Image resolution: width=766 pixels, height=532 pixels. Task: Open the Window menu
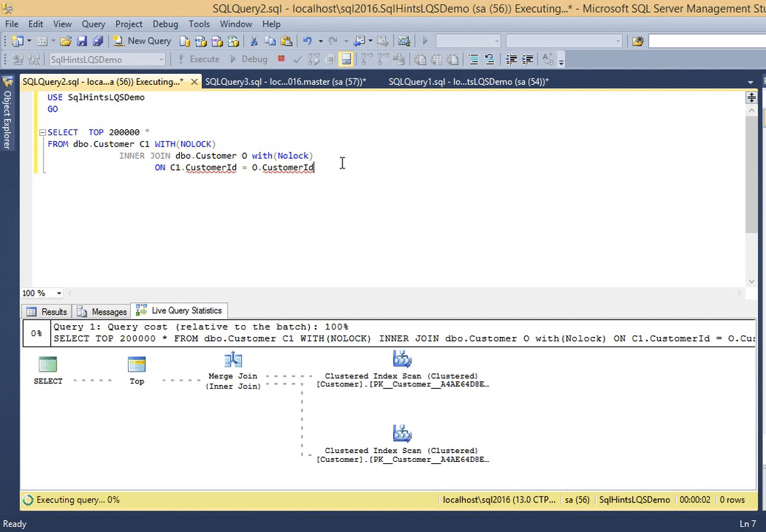coord(236,24)
